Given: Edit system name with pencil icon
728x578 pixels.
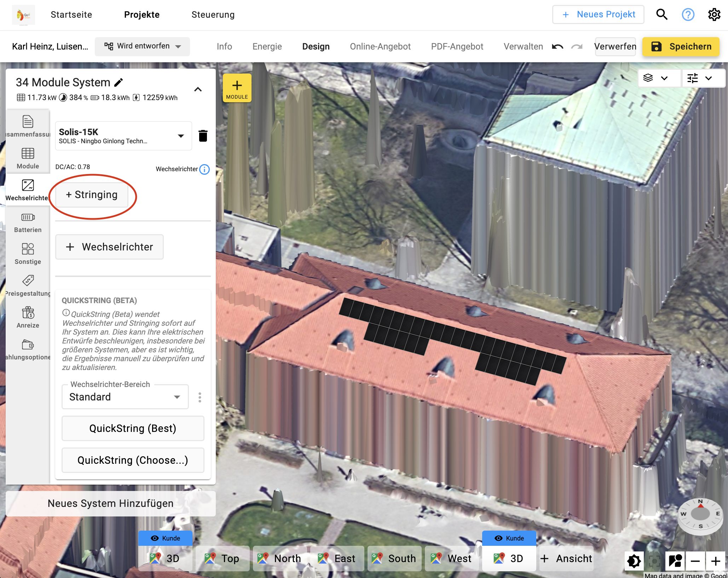Looking at the screenshot, I should click(x=119, y=82).
